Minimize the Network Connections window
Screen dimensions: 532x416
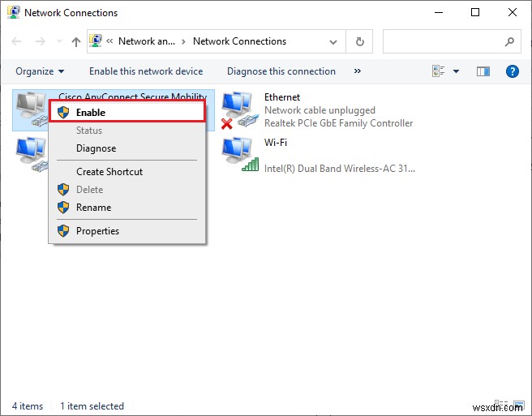[x=439, y=12]
